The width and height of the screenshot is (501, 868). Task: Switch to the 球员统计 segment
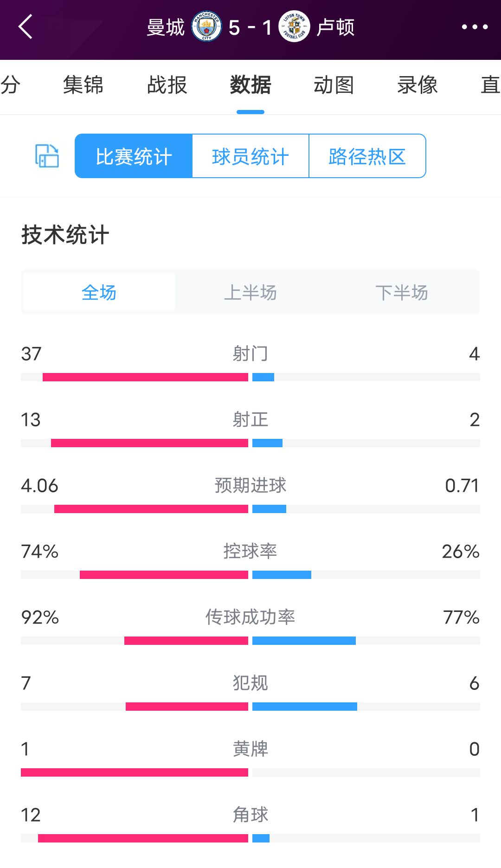(250, 156)
